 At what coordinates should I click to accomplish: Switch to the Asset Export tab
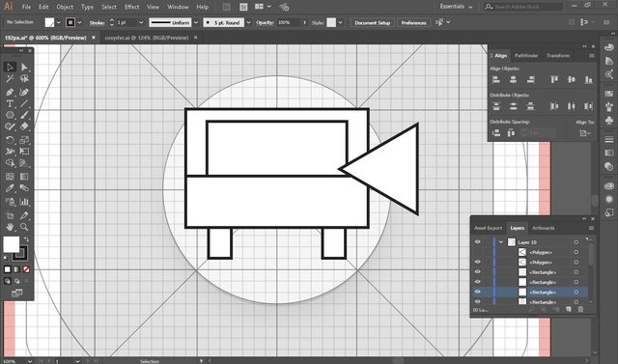pos(488,228)
